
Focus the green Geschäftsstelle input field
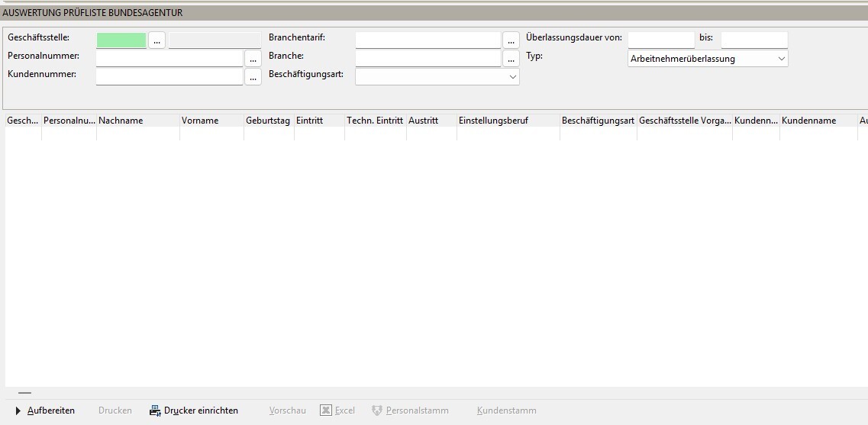click(121, 40)
